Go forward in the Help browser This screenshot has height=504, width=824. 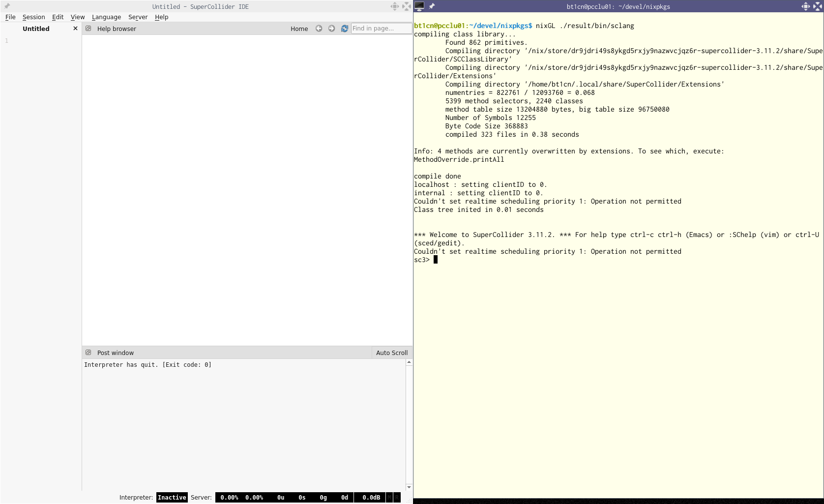(x=332, y=29)
